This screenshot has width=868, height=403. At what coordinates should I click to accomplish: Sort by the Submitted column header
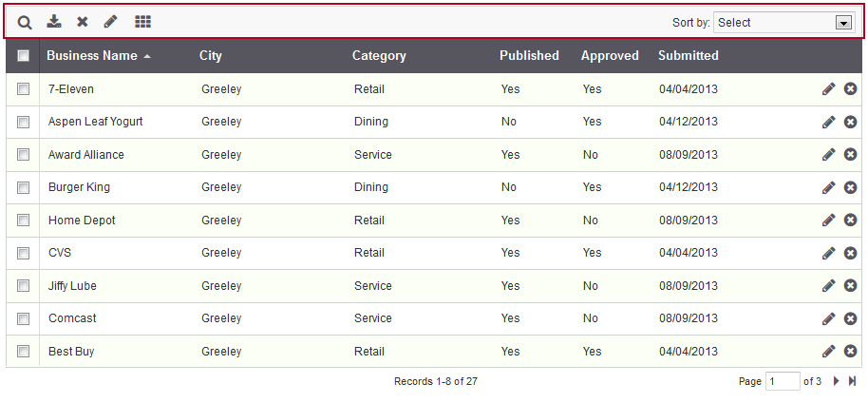tap(688, 55)
